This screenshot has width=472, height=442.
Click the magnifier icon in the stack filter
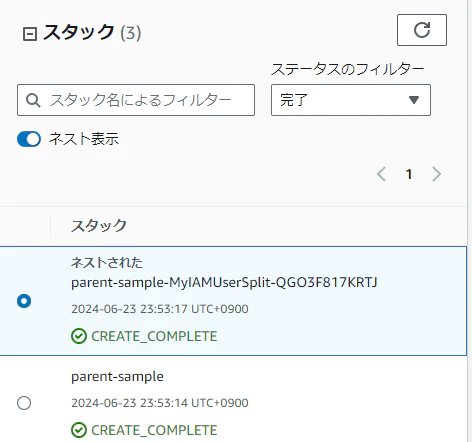pyautogui.click(x=33, y=100)
